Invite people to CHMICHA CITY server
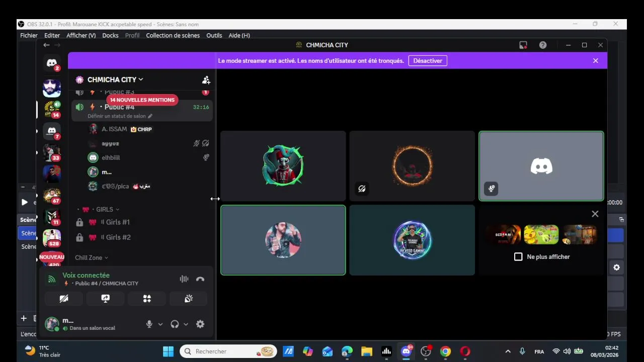Viewport: 644px width, 362px height. [x=206, y=79]
